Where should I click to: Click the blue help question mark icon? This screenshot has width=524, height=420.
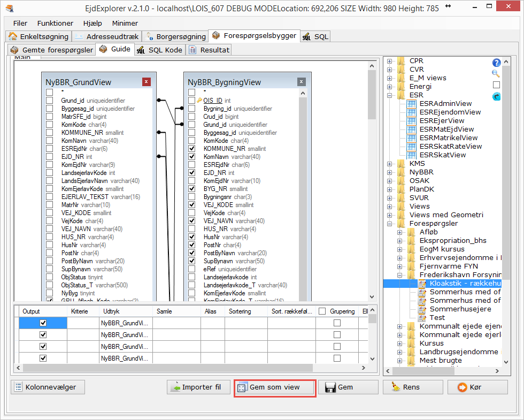(x=496, y=63)
